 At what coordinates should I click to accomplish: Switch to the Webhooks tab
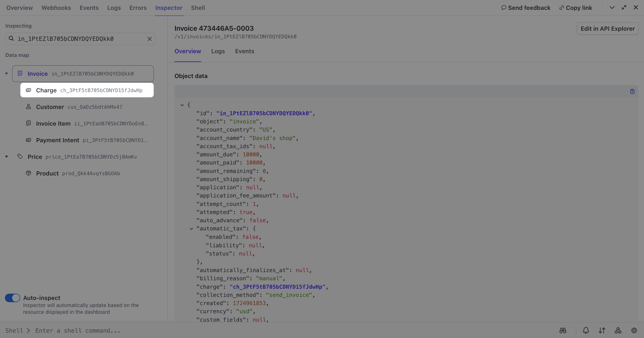click(x=56, y=8)
